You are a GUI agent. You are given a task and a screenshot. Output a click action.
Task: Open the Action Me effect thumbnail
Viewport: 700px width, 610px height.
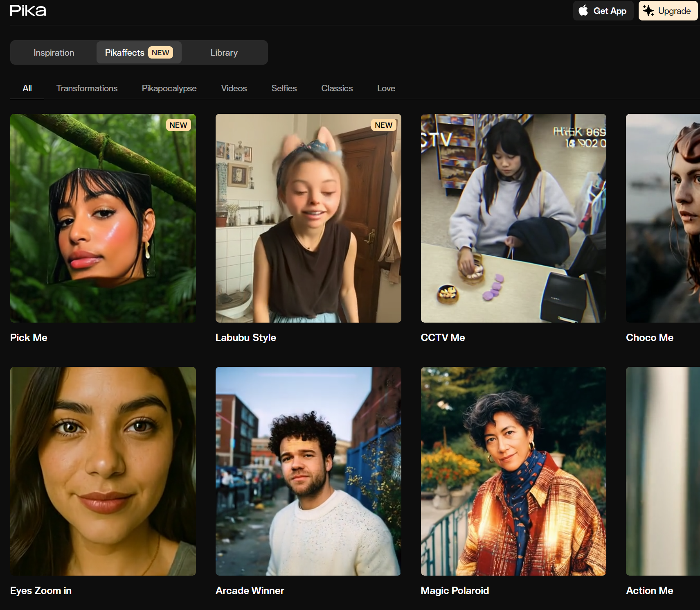click(x=663, y=471)
